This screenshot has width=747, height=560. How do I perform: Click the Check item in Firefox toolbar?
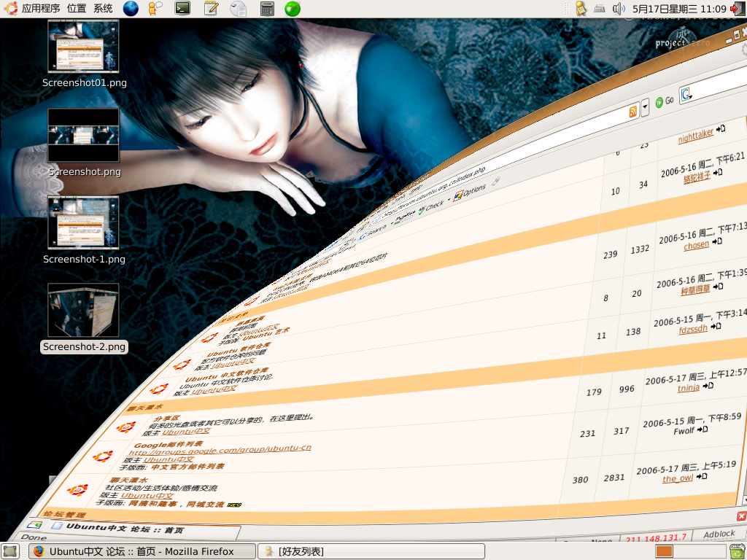(431, 208)
